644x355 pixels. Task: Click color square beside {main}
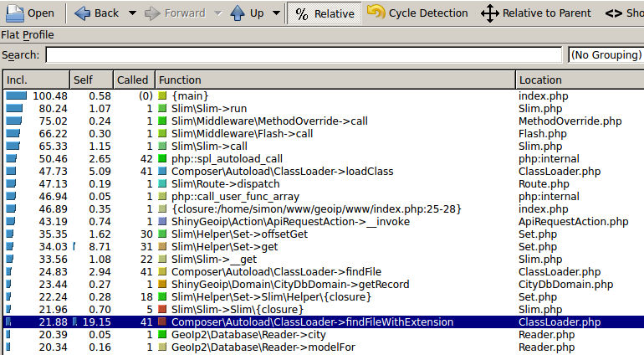point(162,95)
